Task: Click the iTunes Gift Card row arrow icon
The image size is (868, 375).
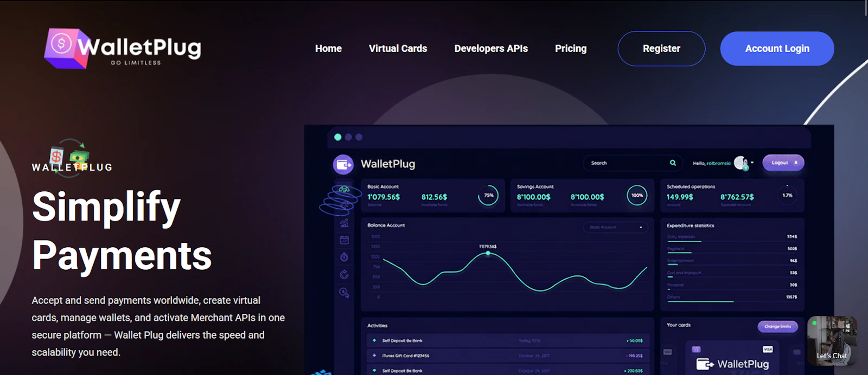Action: click(x=374, y=355)
